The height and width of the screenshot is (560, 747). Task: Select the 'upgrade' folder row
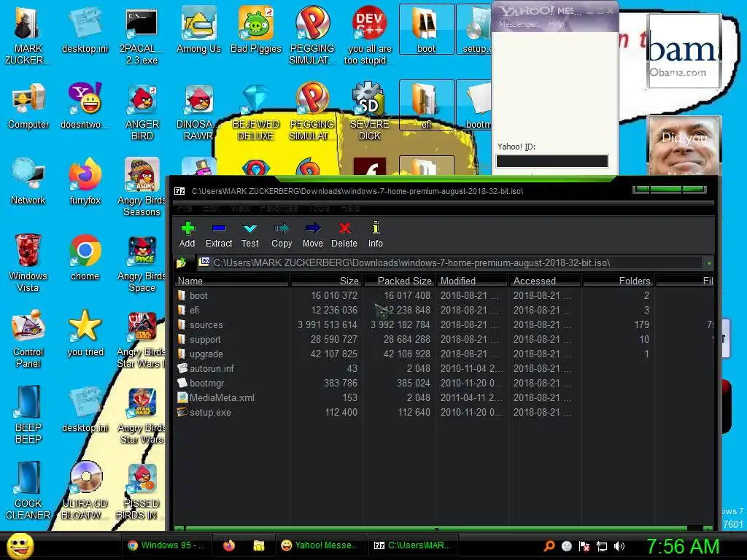pos(444,354)
